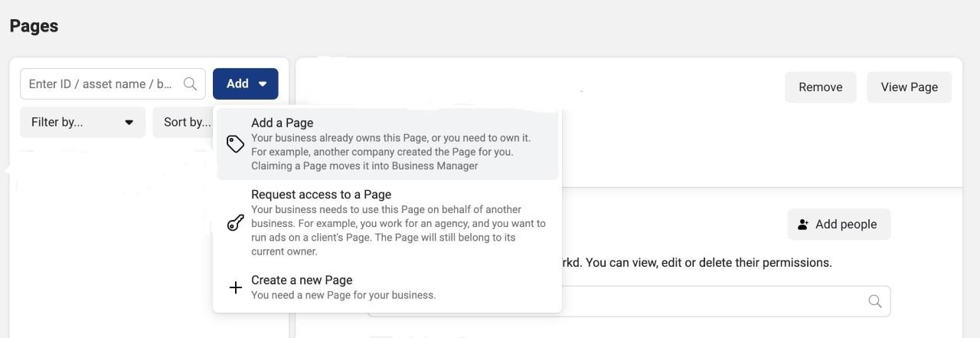Click the Add people button label

click(846, 225)
